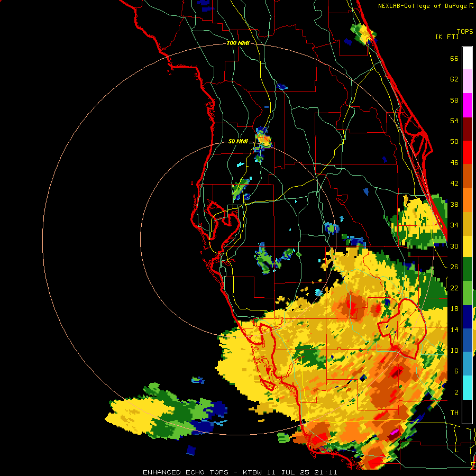476x476 pixels.
Task: Select legend value 10
Action: 454,350
